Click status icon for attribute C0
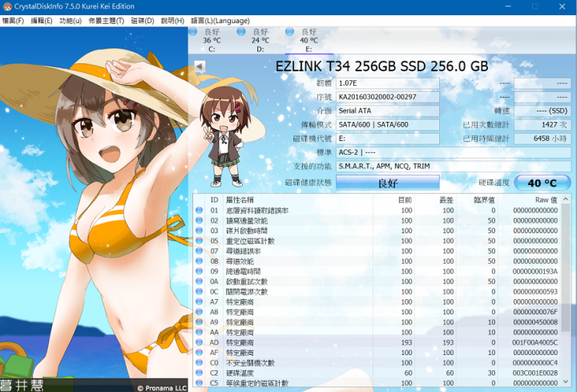 pyautogui.click(x=199, y=362)
